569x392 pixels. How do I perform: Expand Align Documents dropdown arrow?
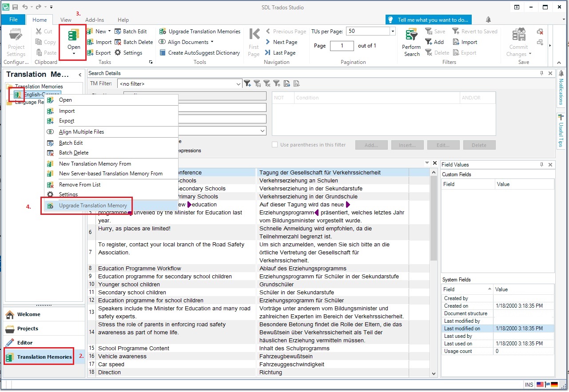pyautogui.click(x=212, y=42)
